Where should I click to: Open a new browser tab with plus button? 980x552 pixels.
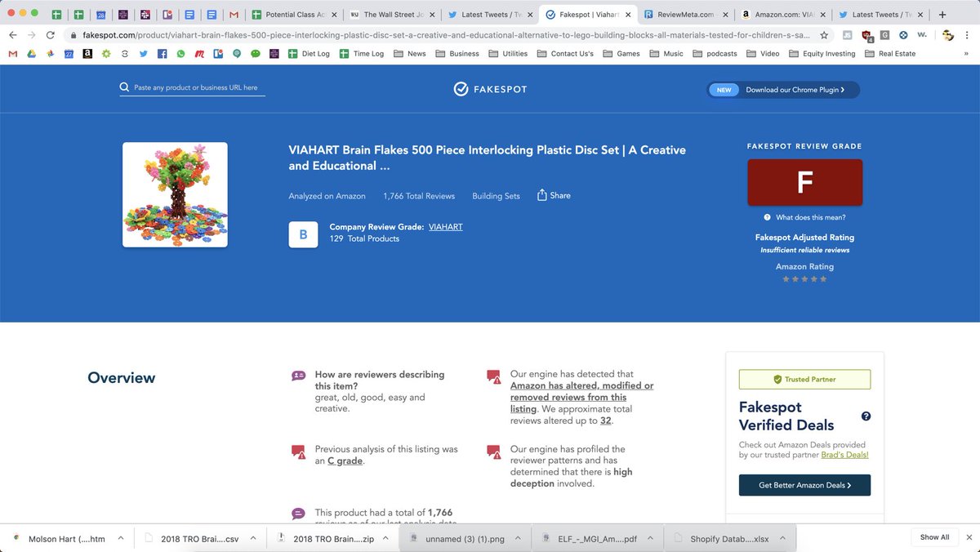coord(942,14)
